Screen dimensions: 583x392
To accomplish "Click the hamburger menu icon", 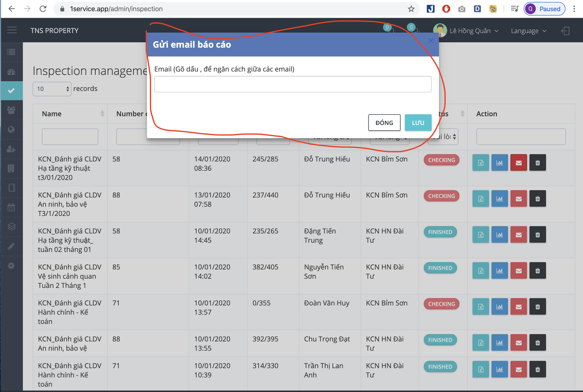I will [x=12, y=30].
